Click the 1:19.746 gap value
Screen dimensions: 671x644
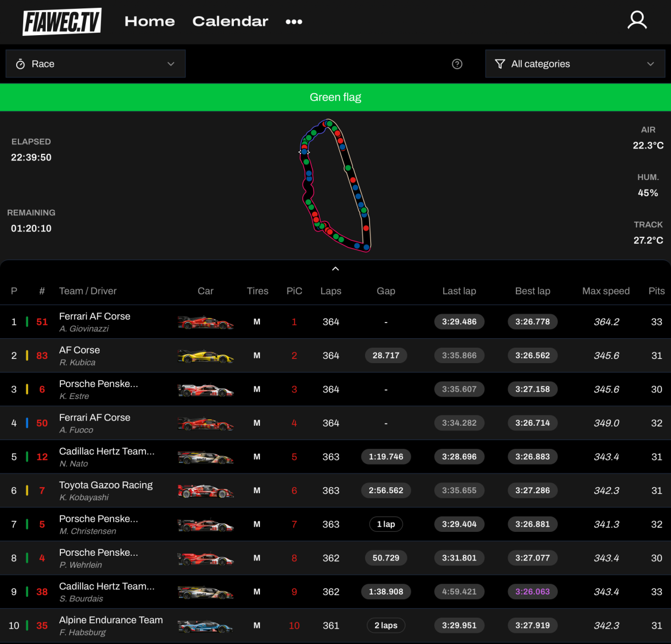[385, 457]
